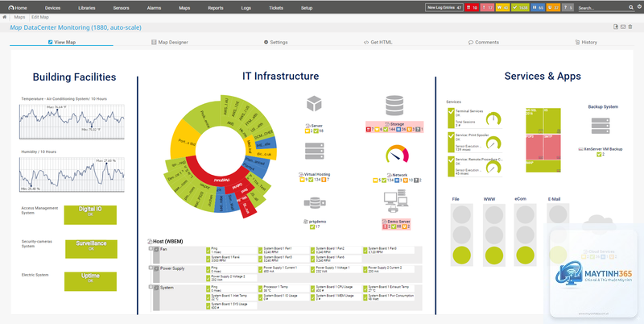Click the Virtual Hosting server rack icon

click(x=315, y=152)
